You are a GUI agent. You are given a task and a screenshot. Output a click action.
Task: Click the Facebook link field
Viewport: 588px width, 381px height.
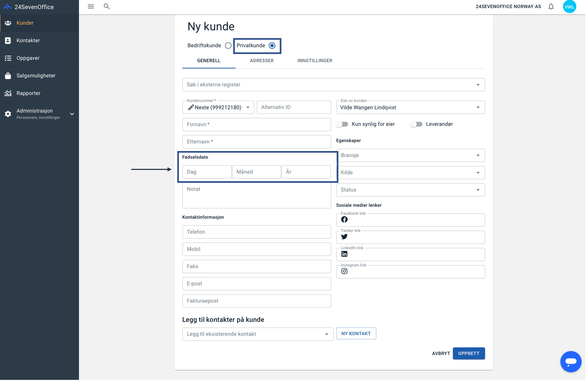click(x=410, y=220)
